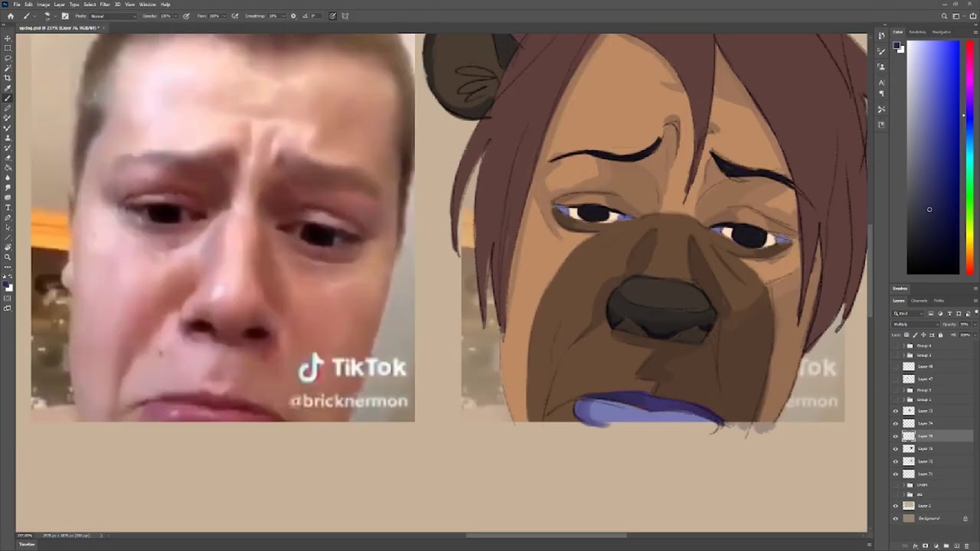980x551 pixels.
Task: Show hidden Layer 48
Action: click(x=896, y=367)
